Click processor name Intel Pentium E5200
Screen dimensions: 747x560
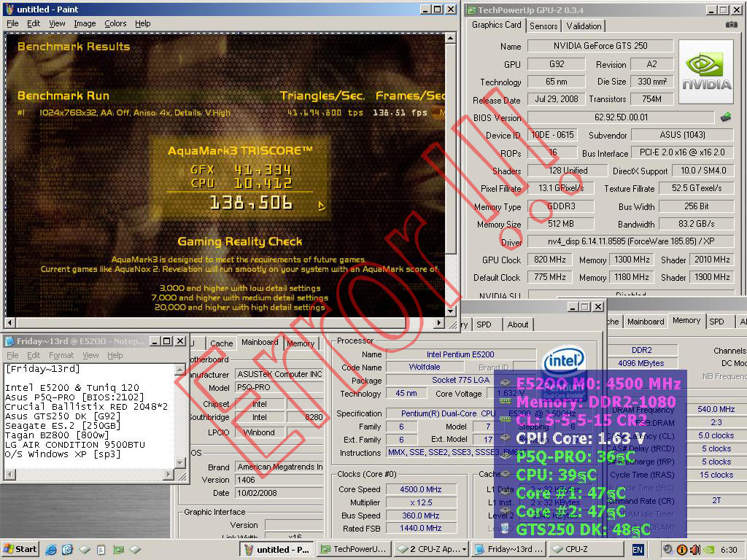[460, 355]
